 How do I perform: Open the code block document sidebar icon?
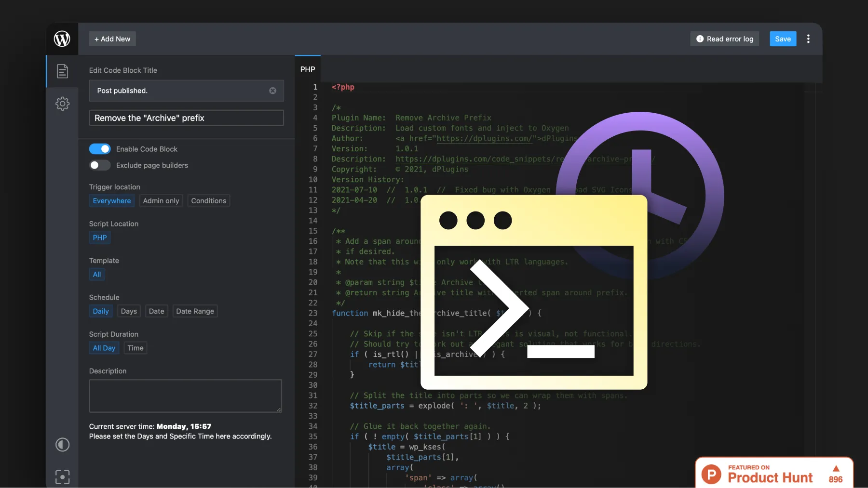(62, 71)
